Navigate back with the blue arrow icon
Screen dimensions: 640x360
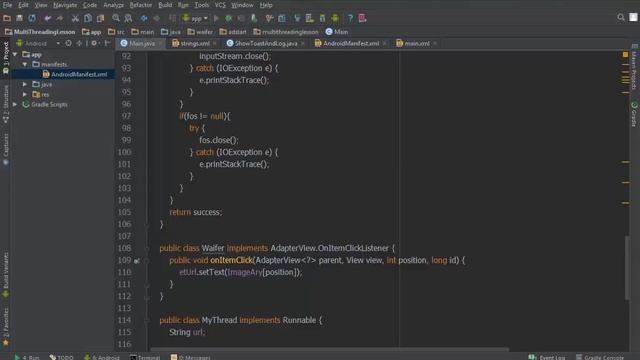pyautogui.click(x=144, y=18)
